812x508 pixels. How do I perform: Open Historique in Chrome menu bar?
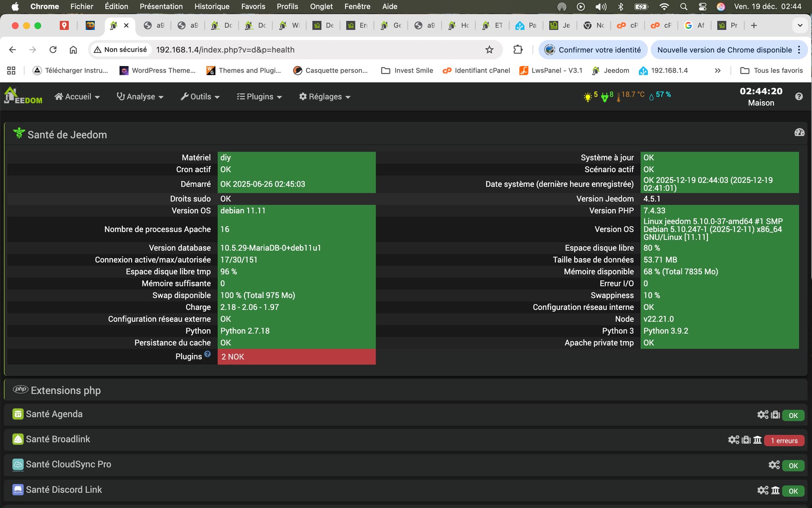(211, 6)
